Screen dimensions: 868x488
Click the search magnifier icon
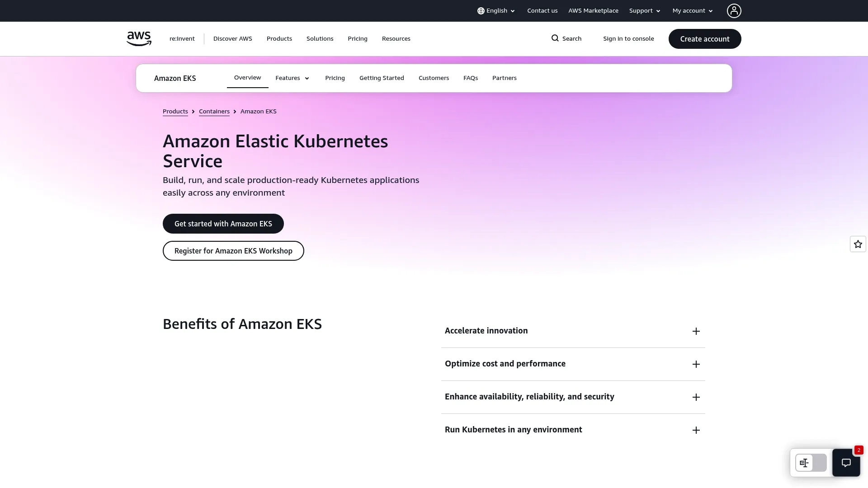[555, 38]
